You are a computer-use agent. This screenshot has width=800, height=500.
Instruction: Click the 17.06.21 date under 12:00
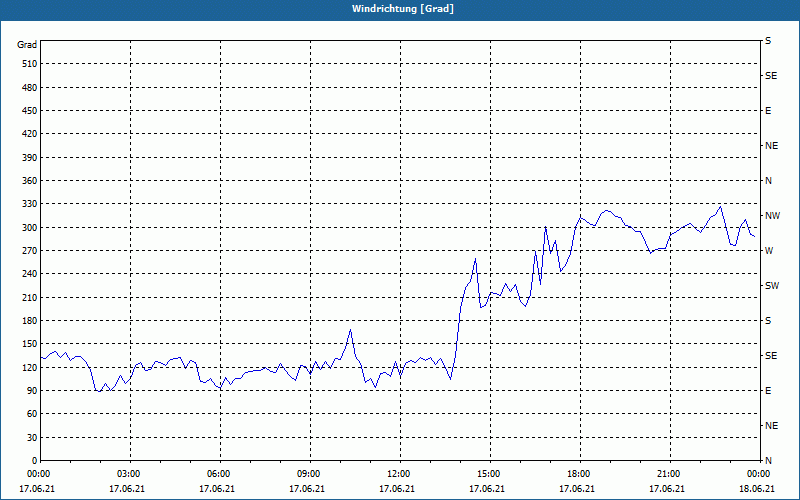pyautogui.click(x=396, y=489)
